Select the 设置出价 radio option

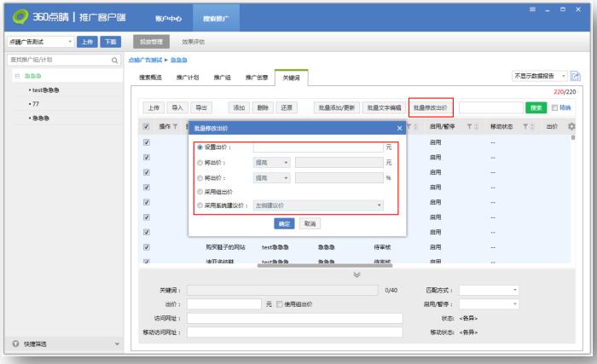(x=200, y=147)
